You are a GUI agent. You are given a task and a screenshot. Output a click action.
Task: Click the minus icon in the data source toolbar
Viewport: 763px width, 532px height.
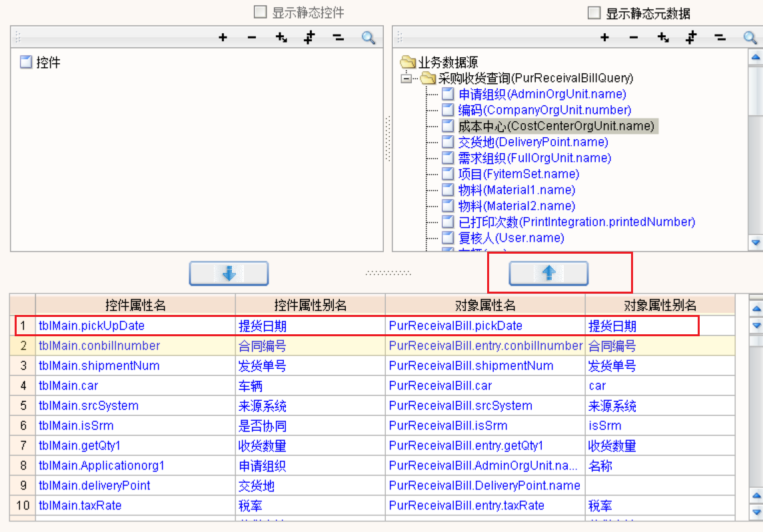point(634,38)
